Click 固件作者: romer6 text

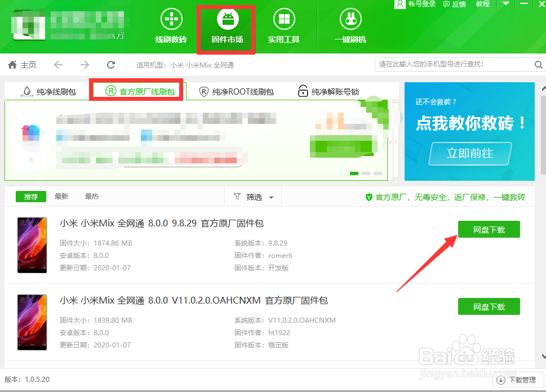click(263, 256)
